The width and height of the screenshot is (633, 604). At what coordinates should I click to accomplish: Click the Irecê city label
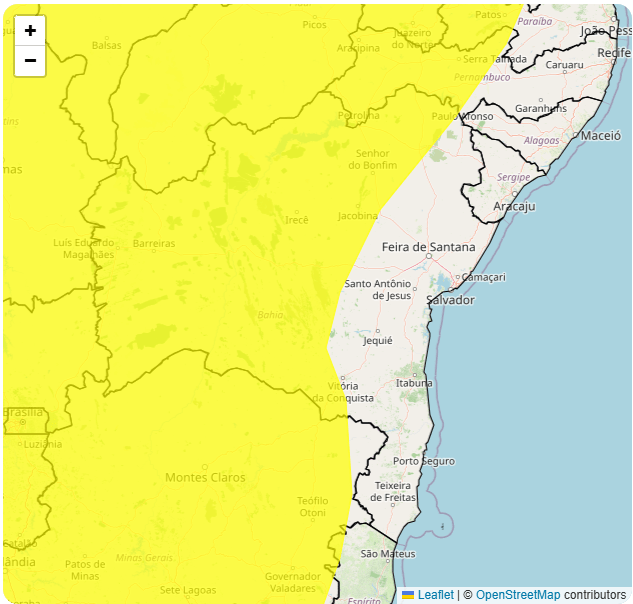(x=297, y=220)
